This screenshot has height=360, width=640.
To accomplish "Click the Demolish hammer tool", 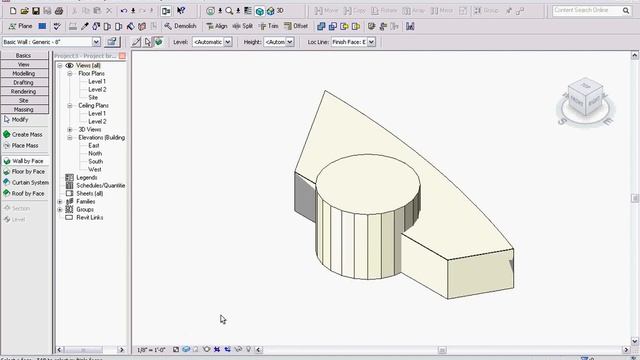I will tap(180, 26).
